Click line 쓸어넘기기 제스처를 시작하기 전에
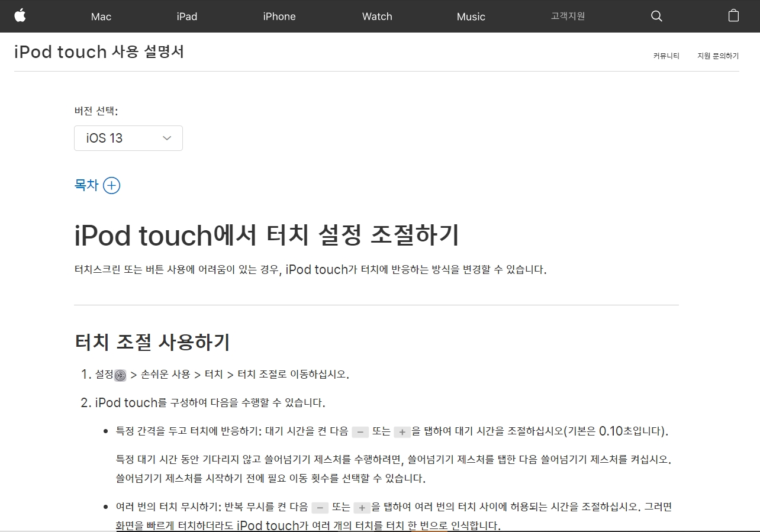This screenshot has height=532, width=760. tap(271, 478)
